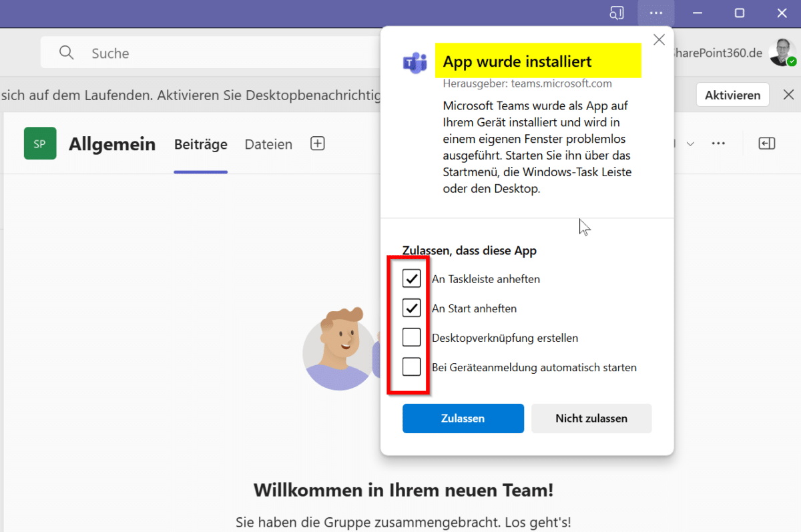Screen dimensions: 801x532
Task: Enable Desktopverknüpfung erstellen checkbox
Action: (412, 338)
